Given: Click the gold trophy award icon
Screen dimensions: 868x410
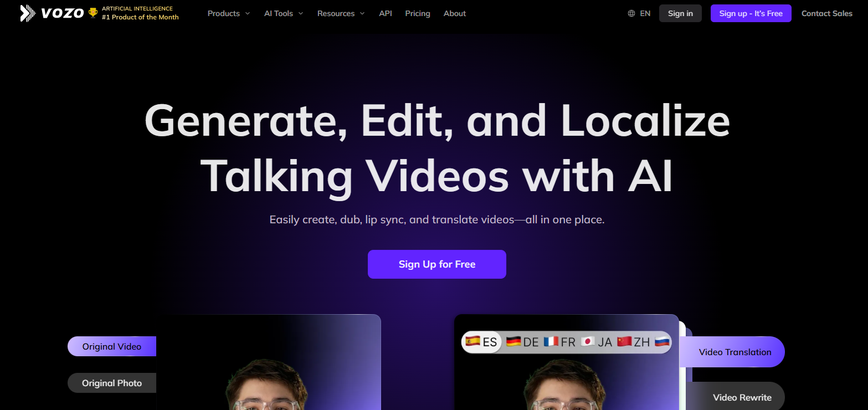Looking at the screenshot, I should pos(93,13).
